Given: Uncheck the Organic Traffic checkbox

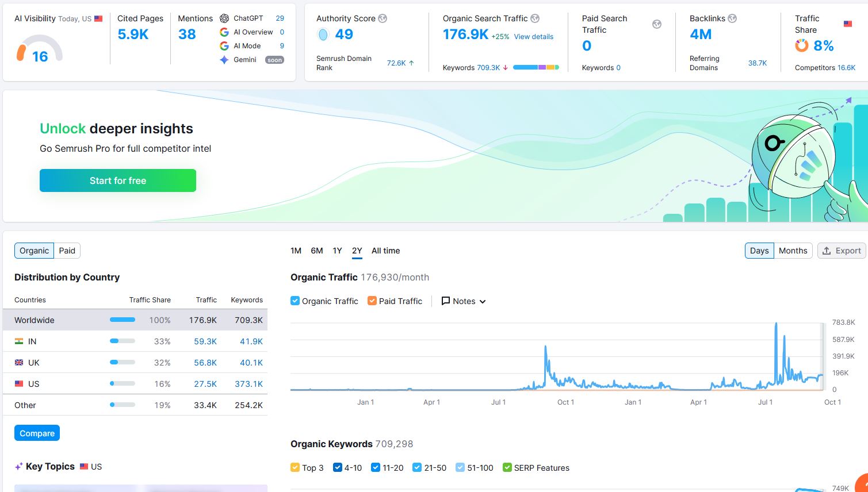Looking at the screenshot, I should pyautogui.click(x=295, y=301).
